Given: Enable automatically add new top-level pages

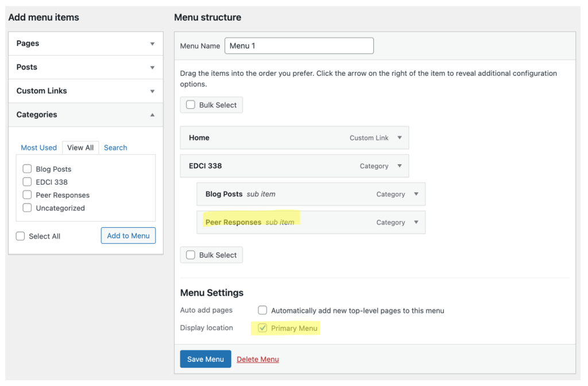Looking at the screenshot, I should pyautogui.click(x=262, y=310).
